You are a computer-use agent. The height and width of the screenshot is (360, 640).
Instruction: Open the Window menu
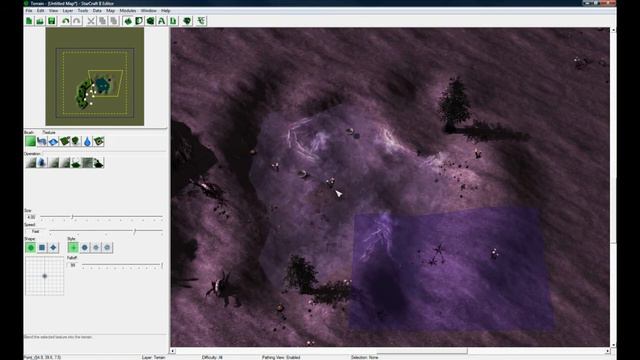click(149, 11)
